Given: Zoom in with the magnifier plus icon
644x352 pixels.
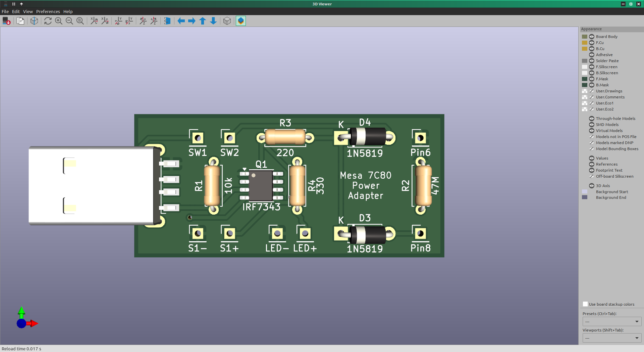Looking at the screenshot, I should pos(59,21).
